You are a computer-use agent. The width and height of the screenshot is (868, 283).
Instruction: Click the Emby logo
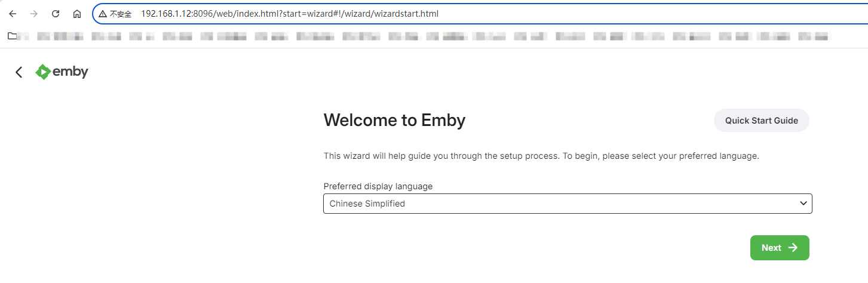pos(62,72)
